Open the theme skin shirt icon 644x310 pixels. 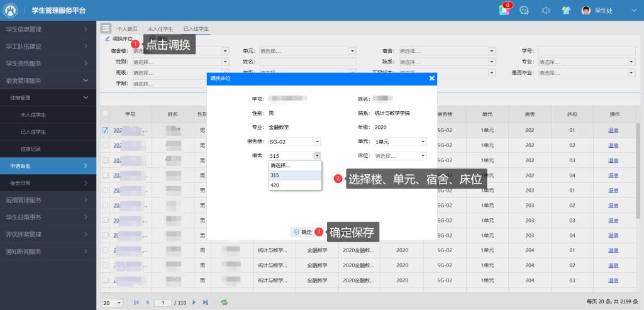pos(565,10)
